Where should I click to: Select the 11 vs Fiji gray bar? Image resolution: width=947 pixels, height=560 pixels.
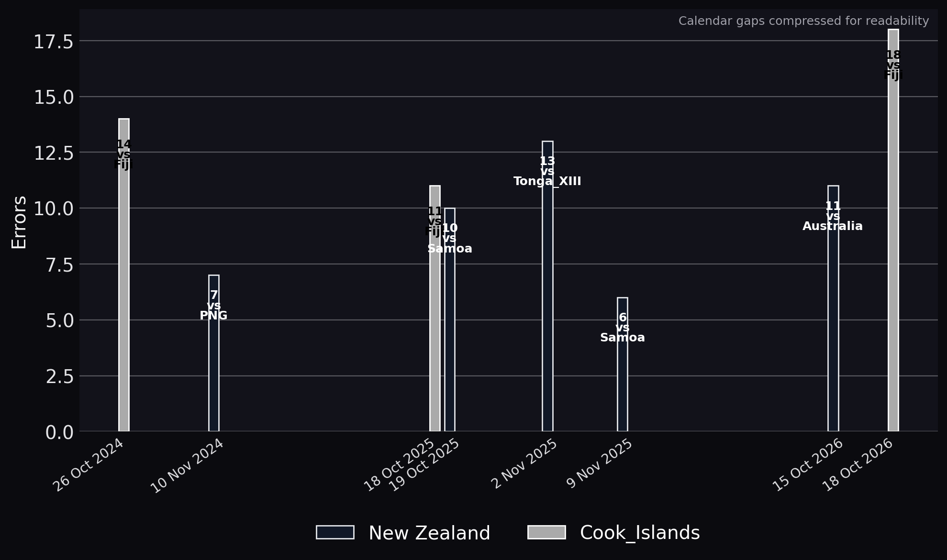(x=435, y=308)
